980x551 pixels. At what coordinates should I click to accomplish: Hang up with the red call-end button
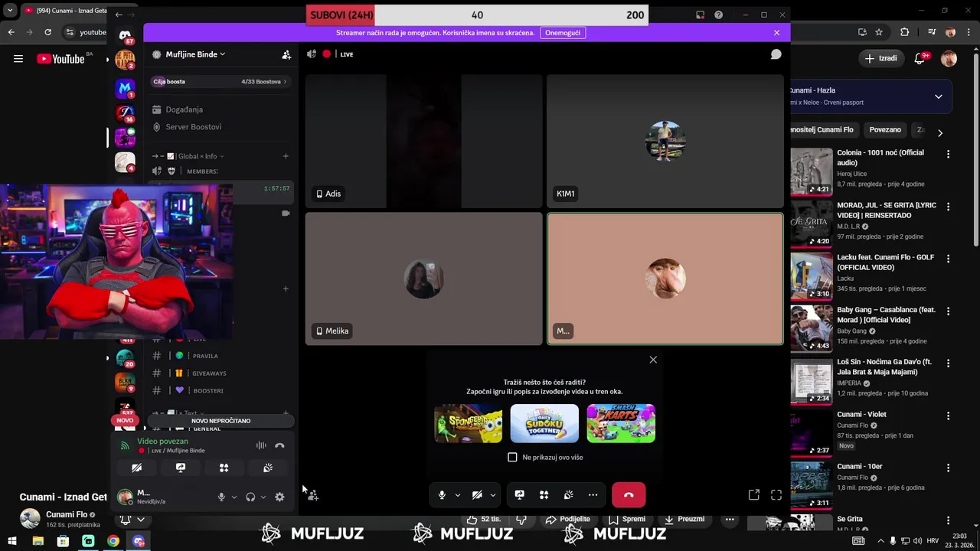(629, 495)
